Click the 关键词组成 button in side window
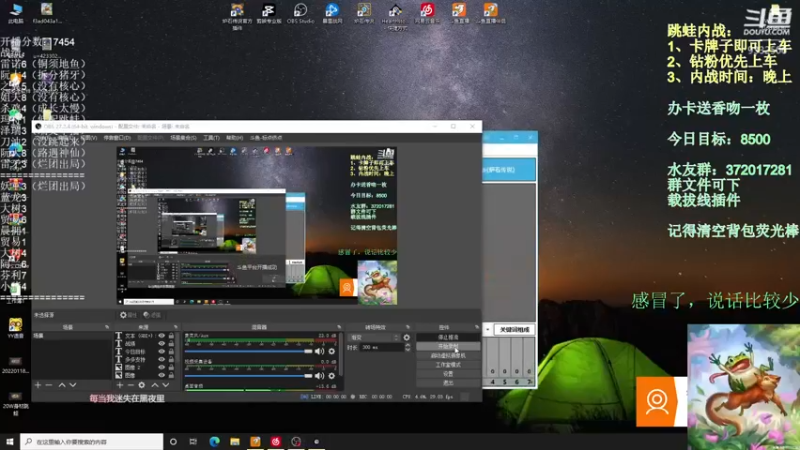 click(514, 330)
